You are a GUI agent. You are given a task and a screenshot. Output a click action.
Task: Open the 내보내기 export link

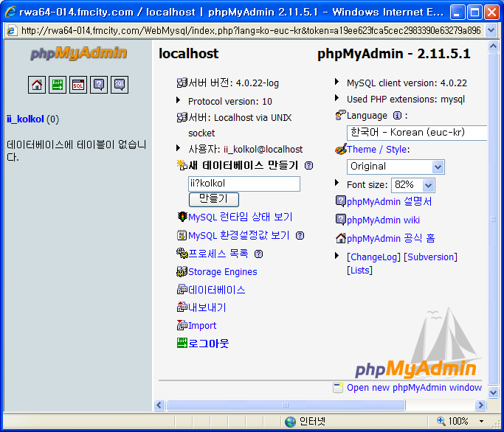pos(207,307)
